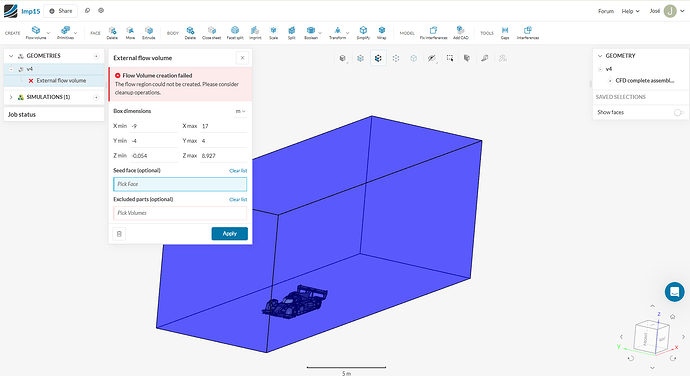Open the Job status panel
The height and width of the screenshot is (376, 690).
pyautogui.click(x=54, y=114)
